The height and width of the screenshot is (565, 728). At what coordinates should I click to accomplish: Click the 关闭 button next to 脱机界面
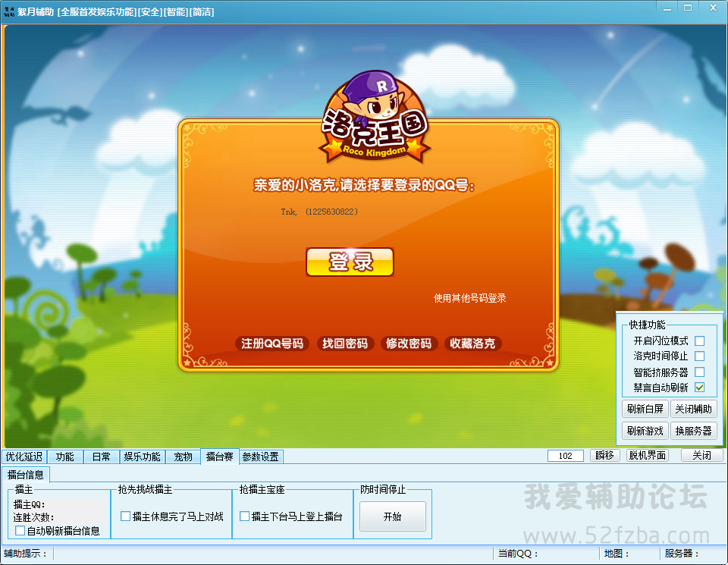click(701, 456)
